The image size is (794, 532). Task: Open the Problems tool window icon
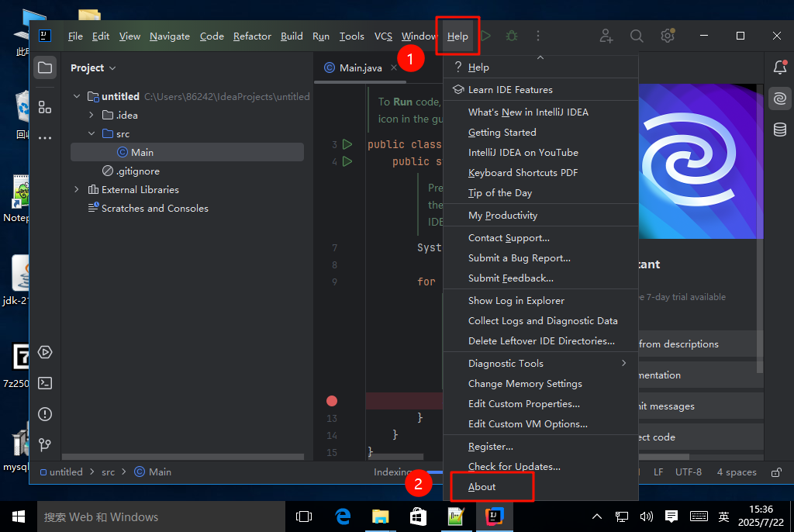[x=45, y=414]
